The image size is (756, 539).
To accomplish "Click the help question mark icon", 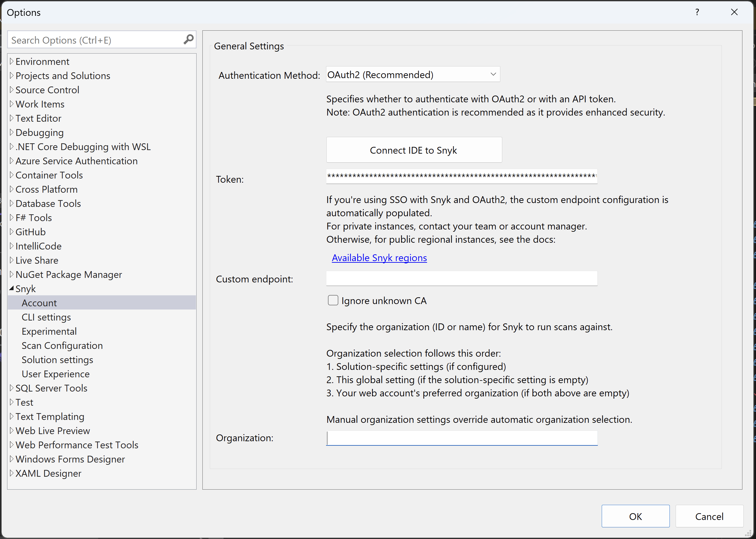I will click(x=697, y=12).
